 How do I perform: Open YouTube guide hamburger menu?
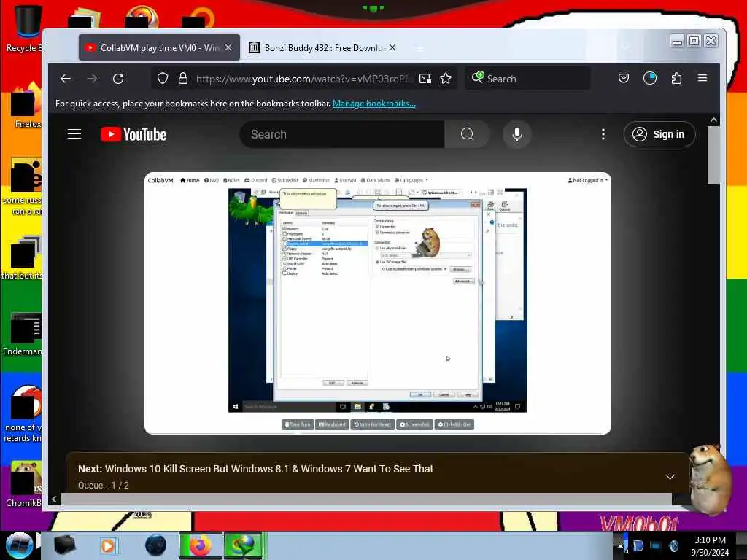point(74,134)
